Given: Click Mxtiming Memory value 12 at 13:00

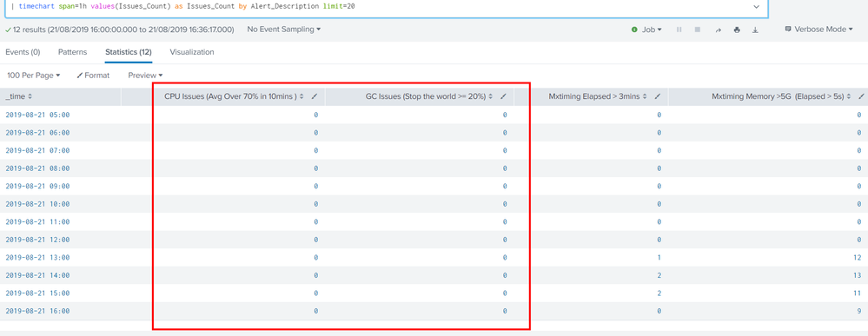Looking at the screenshot, I should click(858, 257).
